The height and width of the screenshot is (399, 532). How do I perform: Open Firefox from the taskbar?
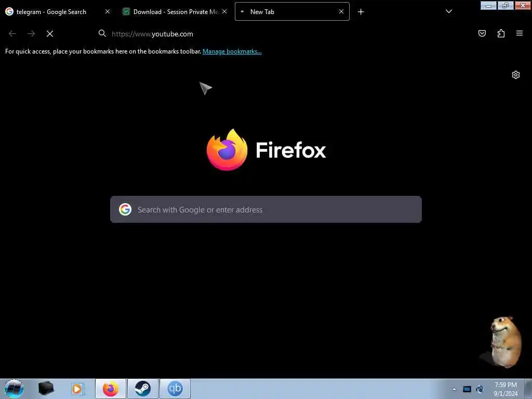pos(111,389)
